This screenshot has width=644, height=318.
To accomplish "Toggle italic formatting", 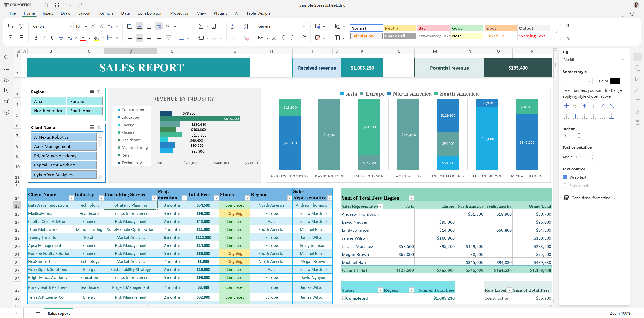I will tap(44, 38).
